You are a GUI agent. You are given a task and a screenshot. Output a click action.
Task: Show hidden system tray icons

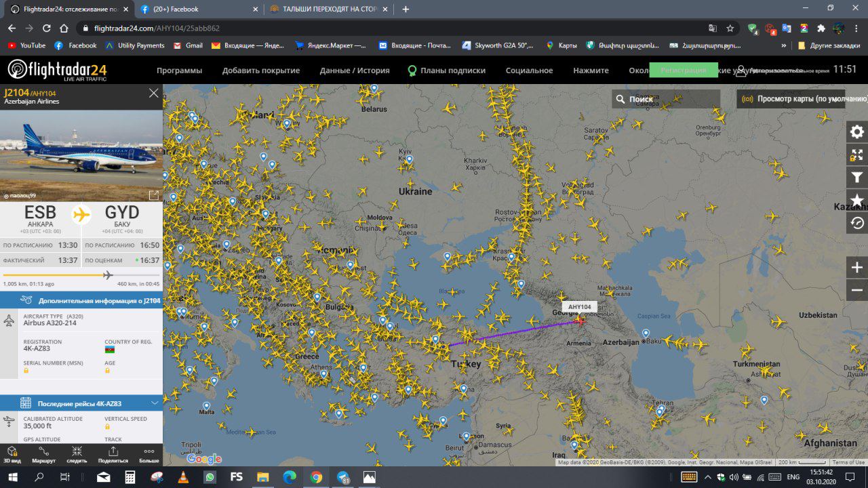click(708, 477)
